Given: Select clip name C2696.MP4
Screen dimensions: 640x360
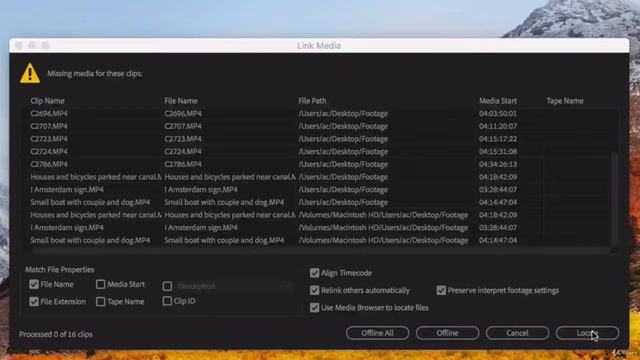Looking at the screenshot, I should pyautogui.click(x=49, y=113).
